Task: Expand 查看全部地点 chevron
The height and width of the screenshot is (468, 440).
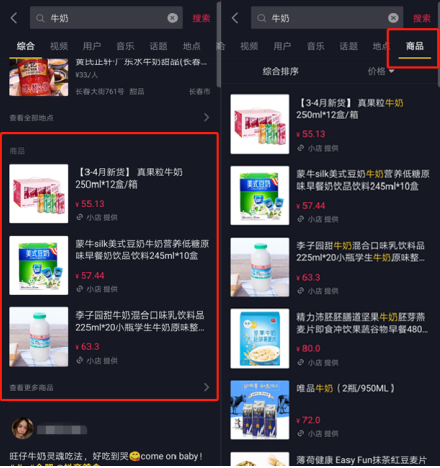Action: 207,117
